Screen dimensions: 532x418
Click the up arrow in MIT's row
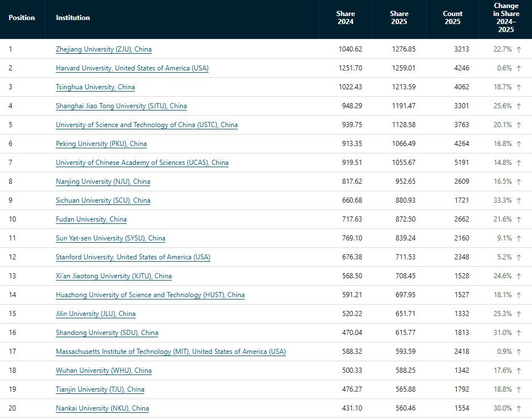518,352
